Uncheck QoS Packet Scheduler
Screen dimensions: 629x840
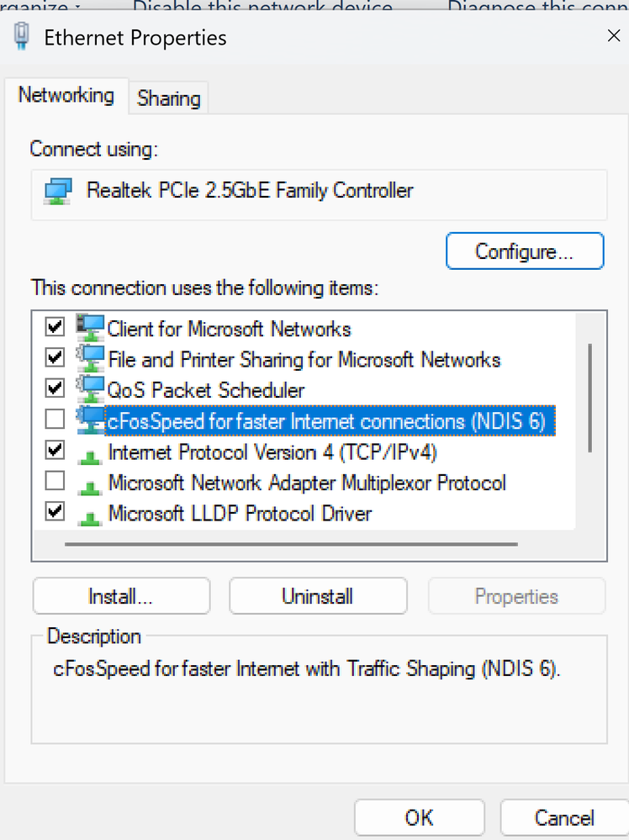55,388
